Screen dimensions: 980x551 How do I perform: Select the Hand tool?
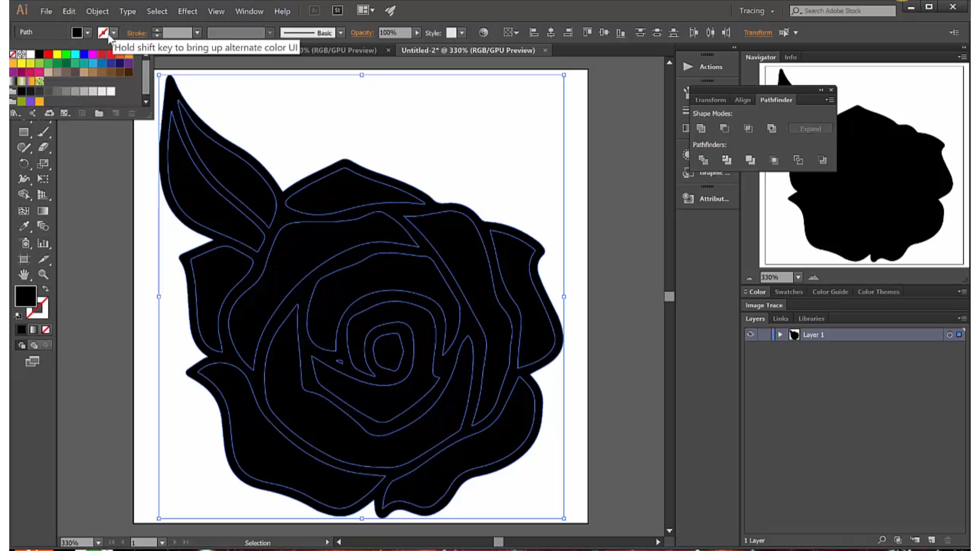(x=23, y=274)
